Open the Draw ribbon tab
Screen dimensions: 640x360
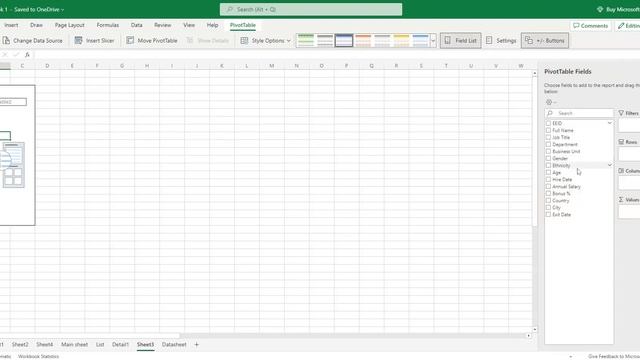[x=36, y=25]
